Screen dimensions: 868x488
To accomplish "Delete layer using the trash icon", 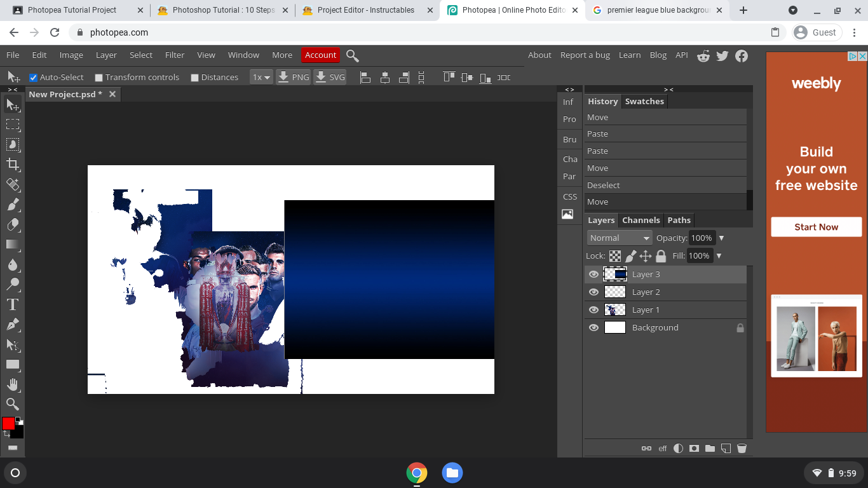I will [742, 448].
